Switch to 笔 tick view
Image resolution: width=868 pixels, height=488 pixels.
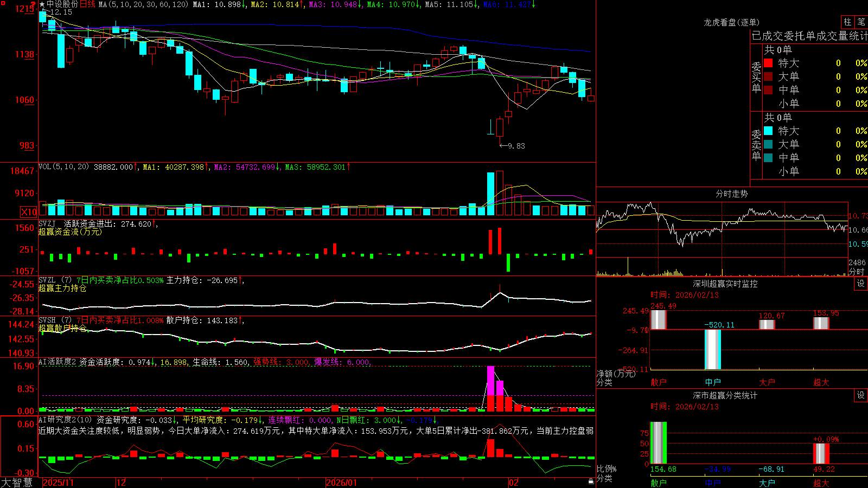861,22
